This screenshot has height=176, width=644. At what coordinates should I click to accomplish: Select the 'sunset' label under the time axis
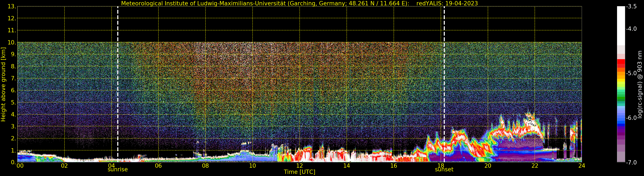444,170
